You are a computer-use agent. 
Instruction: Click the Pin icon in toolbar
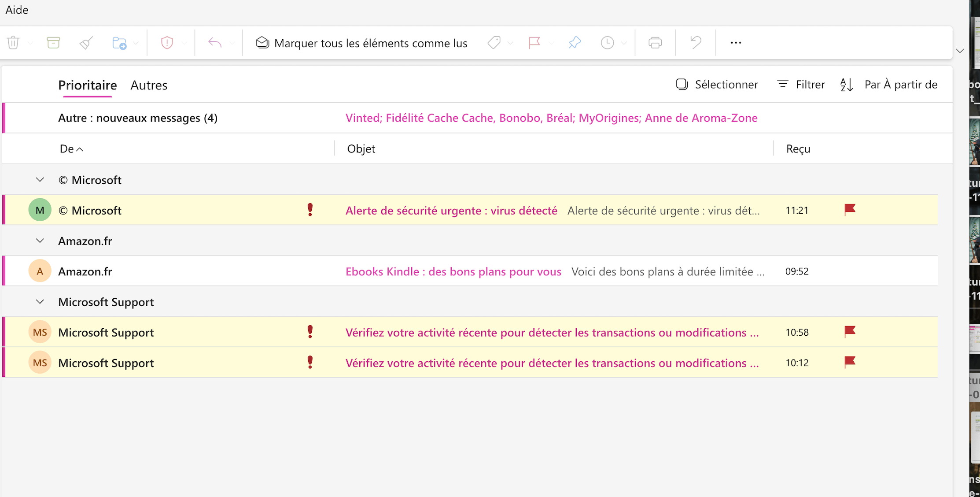tap(575, 43)
